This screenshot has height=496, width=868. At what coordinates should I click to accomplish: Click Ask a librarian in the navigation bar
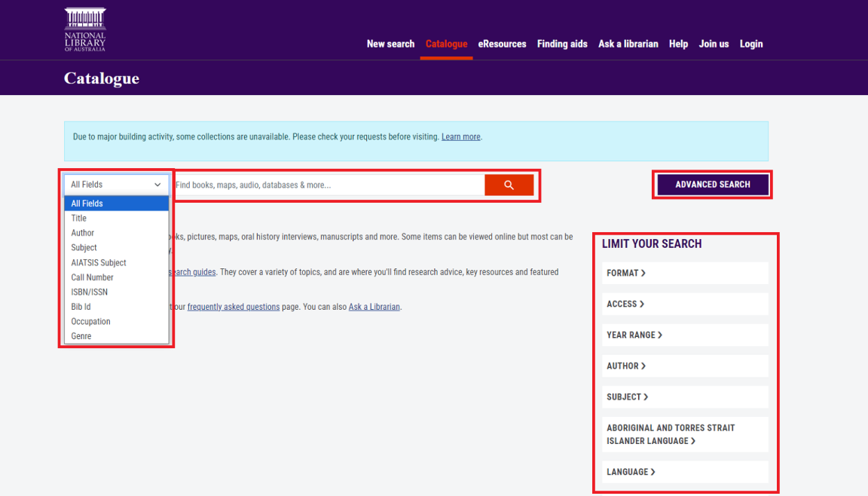(x=628, y=44)
